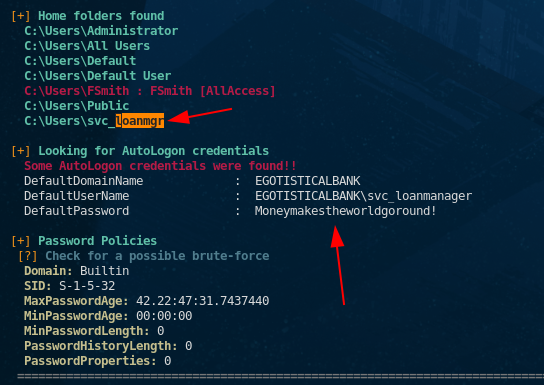Select the Moneymakestheworldgoround! password value
The width and height of the screenshot is (544, 385).
(x=345, y=211)
